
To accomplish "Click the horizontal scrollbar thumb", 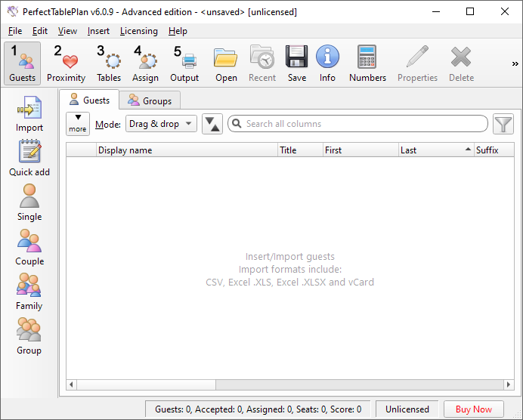I will tap(146, 384).
